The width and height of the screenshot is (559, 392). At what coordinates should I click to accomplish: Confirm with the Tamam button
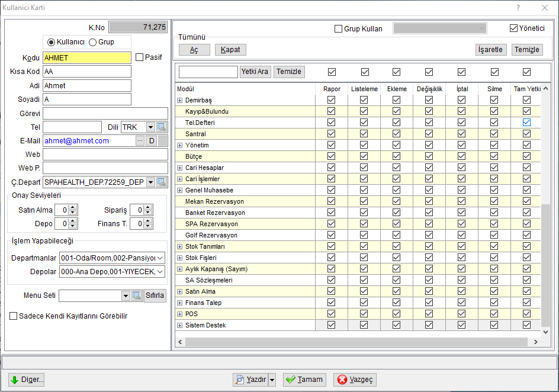[305, 380]
